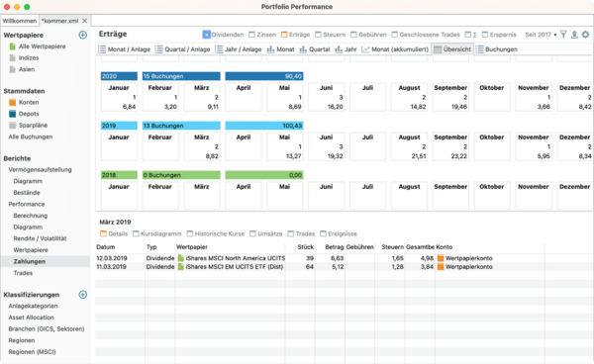The height and width of the screenshot is (364, 594).
Task: Open Anlagekategorien classification
Action: point(33,306)
